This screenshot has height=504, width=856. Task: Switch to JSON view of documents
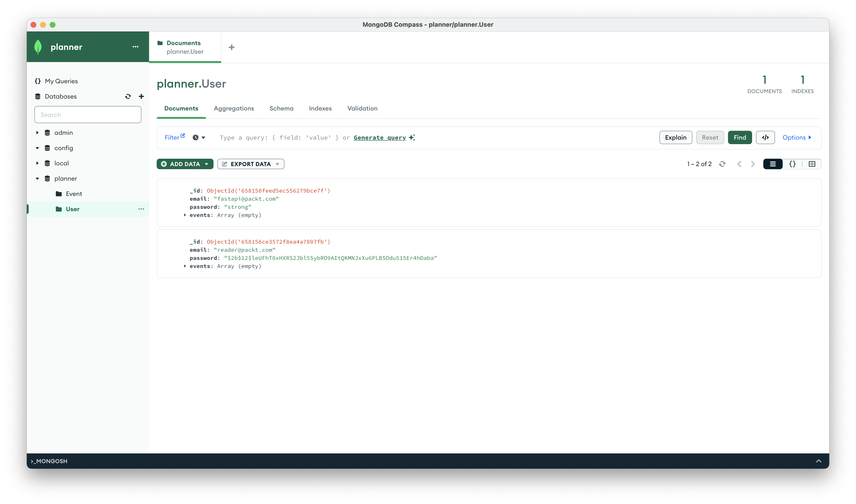pos(792,164)
